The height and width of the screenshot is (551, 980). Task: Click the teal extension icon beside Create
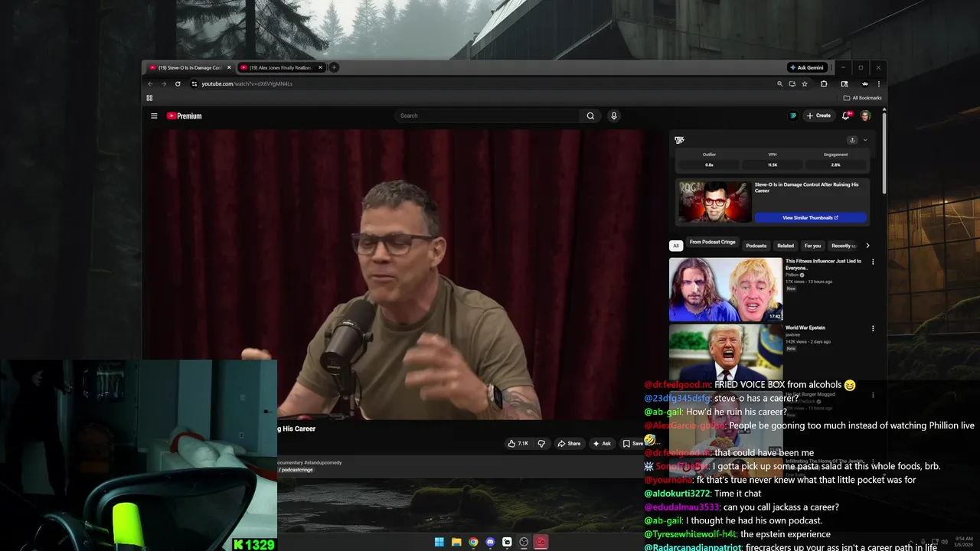coord(793,116)
